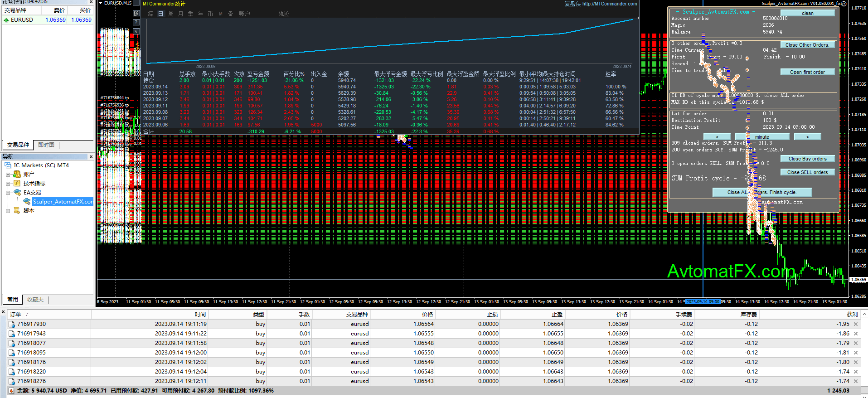Click the < previous time point button
Image resolution: width=868 pixels, height=398 pixels.
[717, 137]
